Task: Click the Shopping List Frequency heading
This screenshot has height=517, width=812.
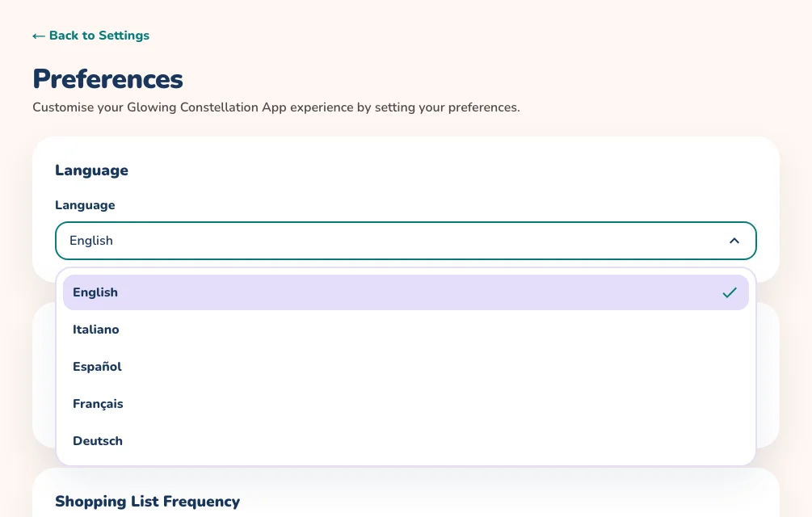Action: click(148, 502)
